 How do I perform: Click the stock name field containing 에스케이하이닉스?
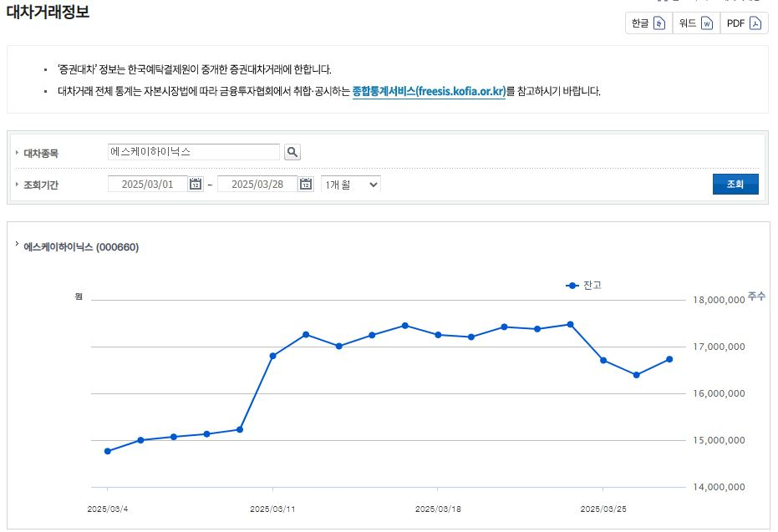[x=194, y=152]
